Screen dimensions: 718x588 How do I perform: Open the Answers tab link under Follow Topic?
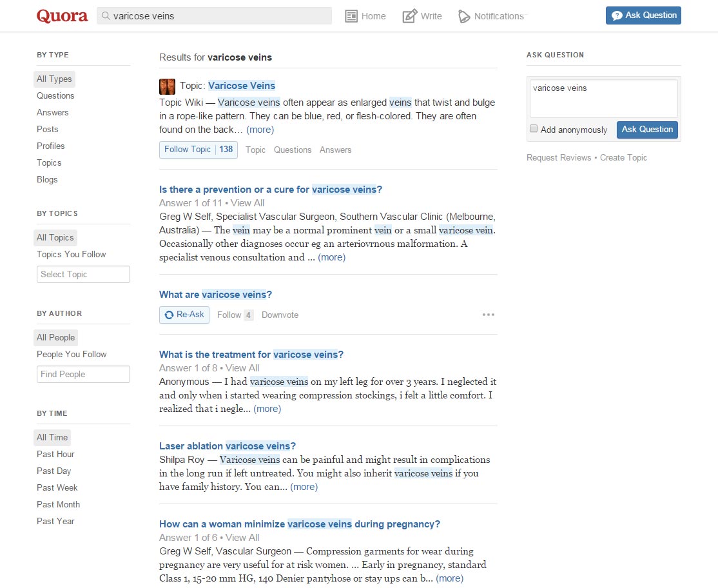(x=336, y=150)
